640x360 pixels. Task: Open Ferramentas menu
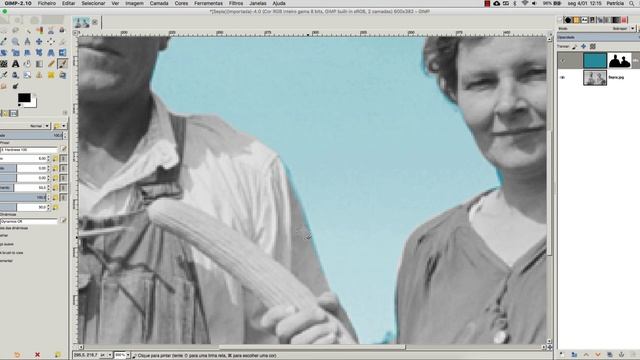(208, 3)
